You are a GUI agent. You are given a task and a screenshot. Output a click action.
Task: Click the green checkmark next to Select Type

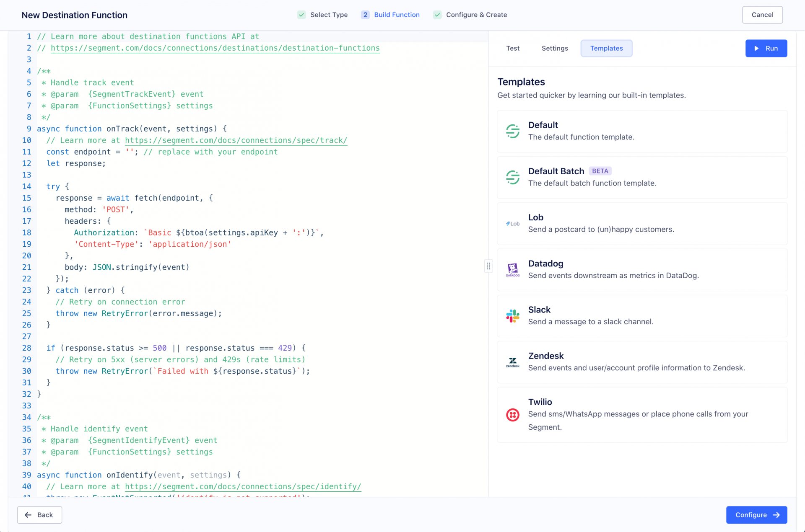click(301, 15)
